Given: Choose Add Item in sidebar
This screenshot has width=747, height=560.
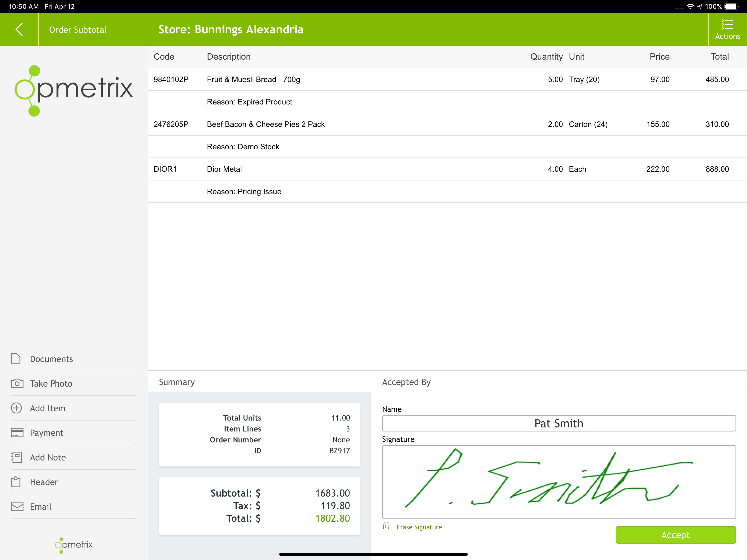Looking at the screenshot, I should [74, 408].
